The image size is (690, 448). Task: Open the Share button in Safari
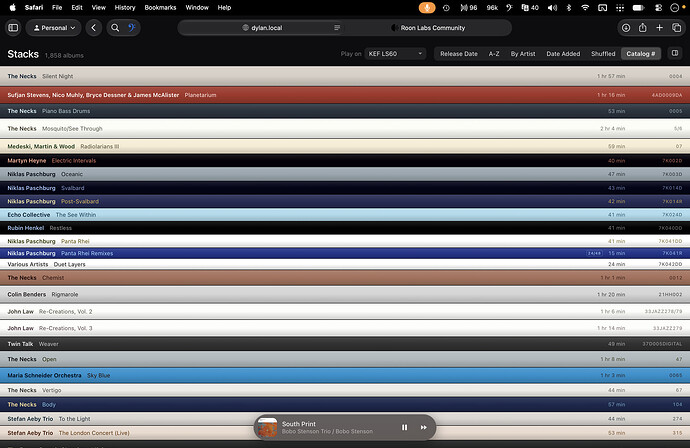(642, 28)
